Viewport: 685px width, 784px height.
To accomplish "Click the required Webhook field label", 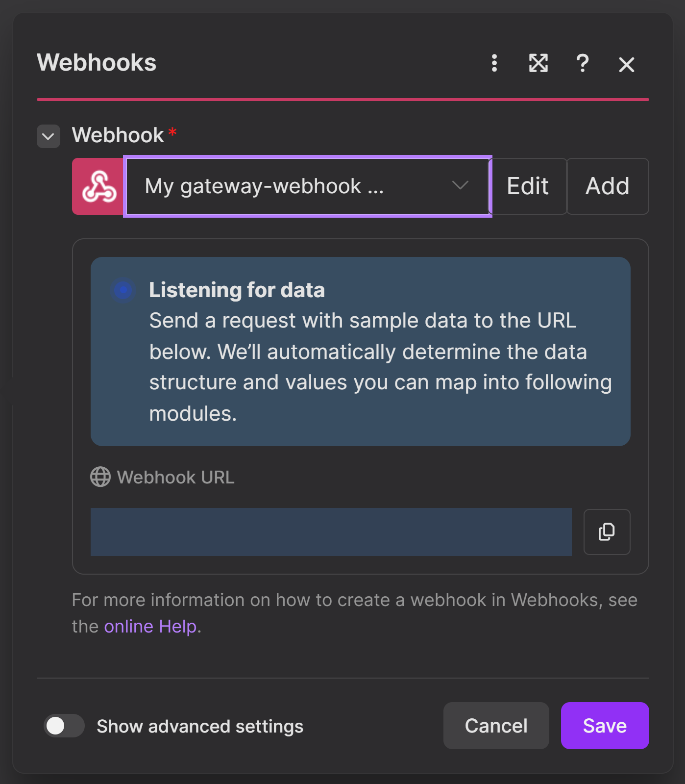I will coord(118,135).
